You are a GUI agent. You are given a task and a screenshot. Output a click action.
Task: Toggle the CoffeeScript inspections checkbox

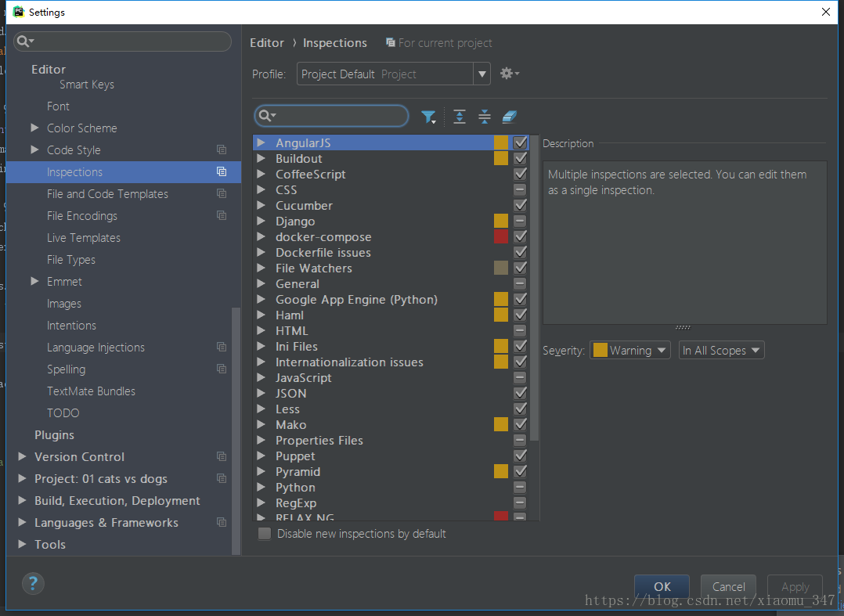coord(520,174)
